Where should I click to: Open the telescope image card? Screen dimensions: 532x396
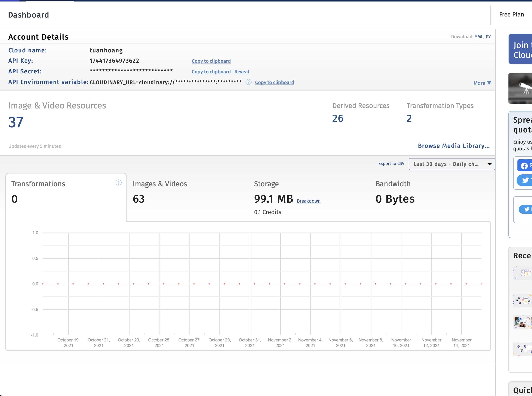(520, 88)
